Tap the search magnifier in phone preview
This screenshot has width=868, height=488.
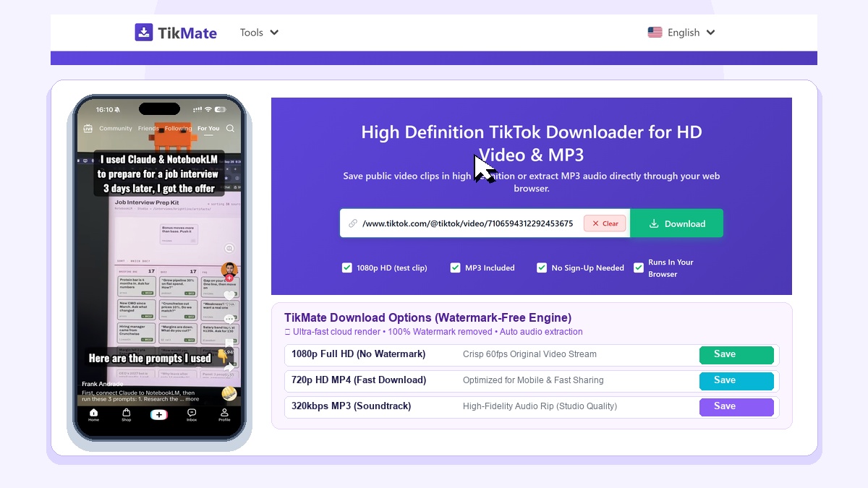point(230,129)
